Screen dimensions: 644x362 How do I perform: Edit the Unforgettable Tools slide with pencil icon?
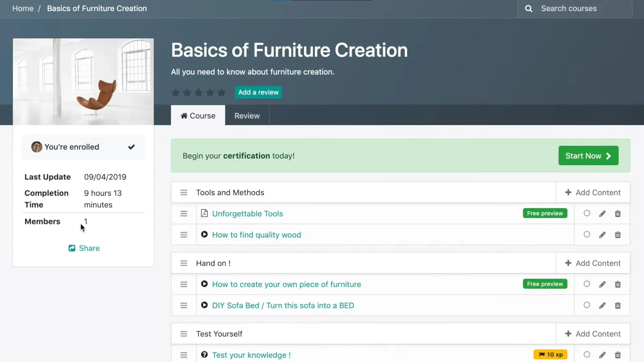602,214
